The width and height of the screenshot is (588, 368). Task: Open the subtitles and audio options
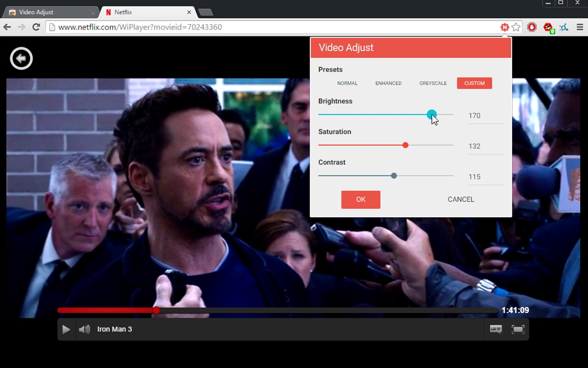pyautogui.click(x=496, y=329)
